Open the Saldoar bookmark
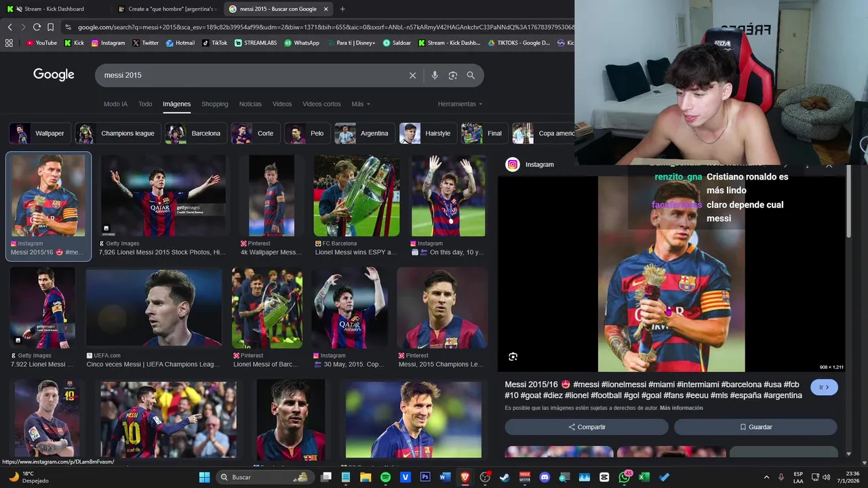The width and height of the screenshot is (868, 488). click(397, 43)
